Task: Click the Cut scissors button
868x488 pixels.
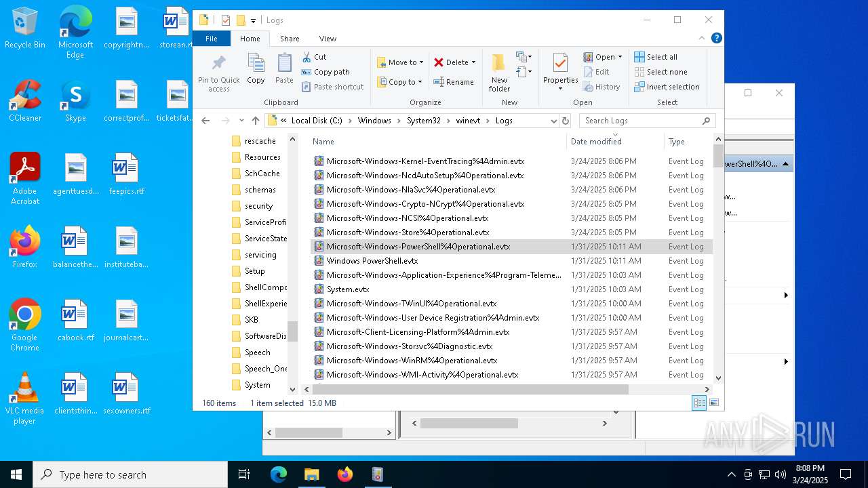Action: [314, 57]
